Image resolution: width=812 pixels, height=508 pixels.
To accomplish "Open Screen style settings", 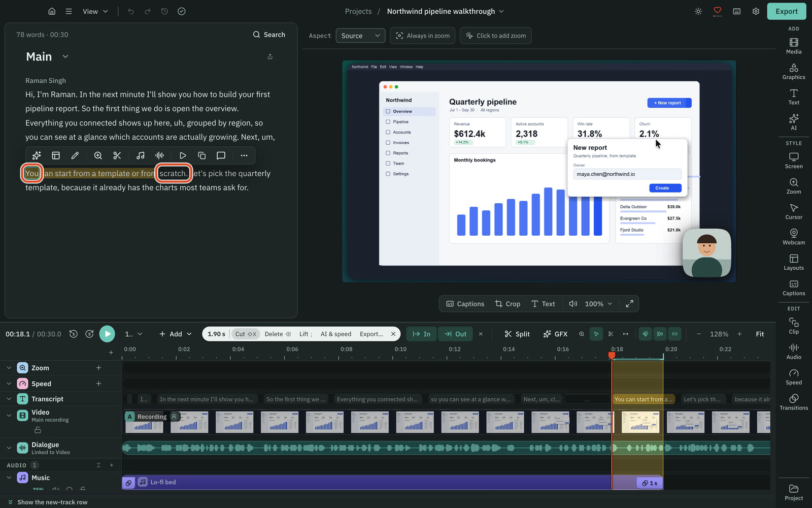I will coord(794,161).
